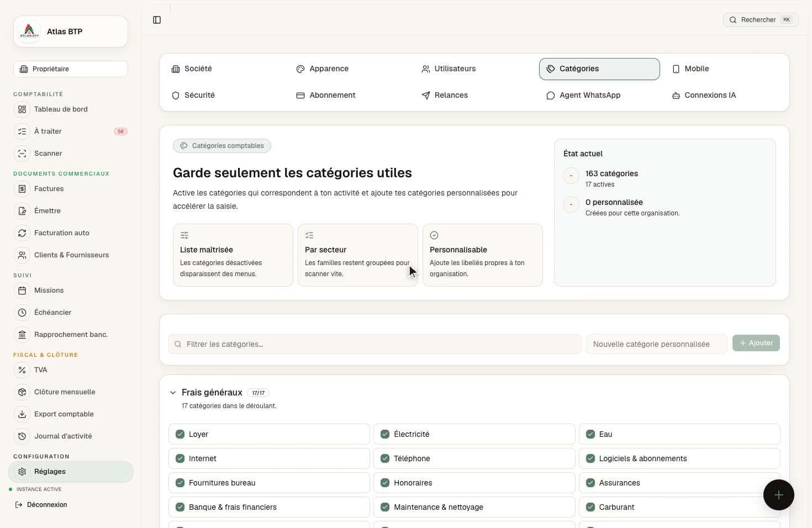Uncheck Logiciels & abonnements category
The image size is (812, 528).
590,458
